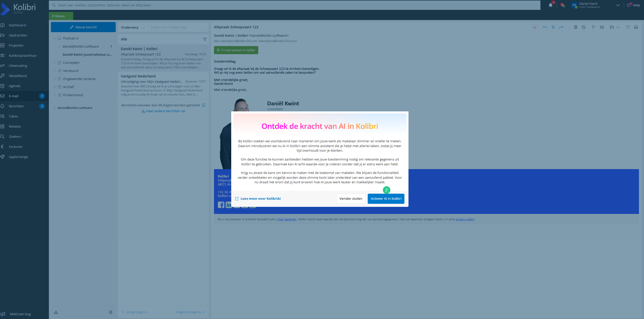Open the hier parkeren link in footer
The image size is (644, 319).
(287, 219)
